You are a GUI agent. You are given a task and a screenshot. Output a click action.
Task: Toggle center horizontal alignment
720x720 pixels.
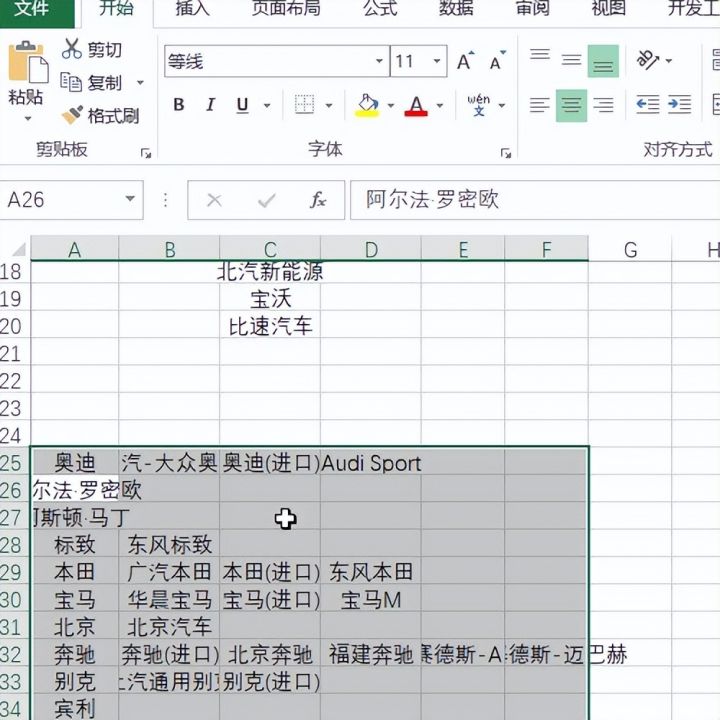click(571, 106)
